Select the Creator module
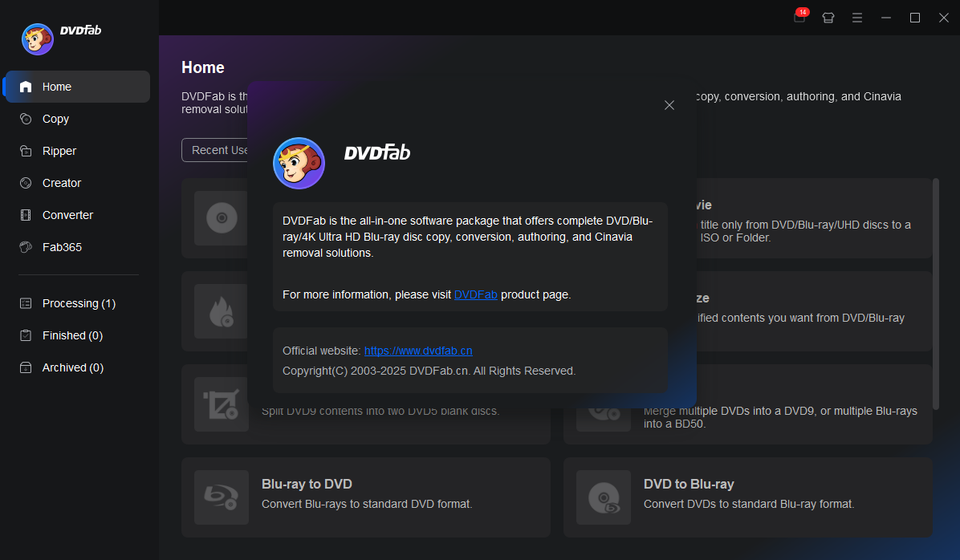The height and width of the screenshot is (560, 960). [x=78, y=183]
